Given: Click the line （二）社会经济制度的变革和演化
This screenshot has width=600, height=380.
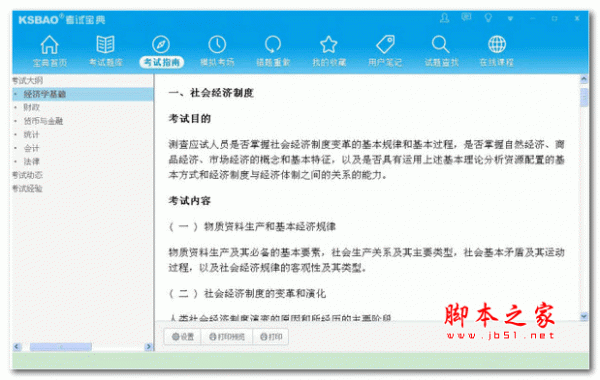Looking at the screenshot, I should [x=247, y=294].
